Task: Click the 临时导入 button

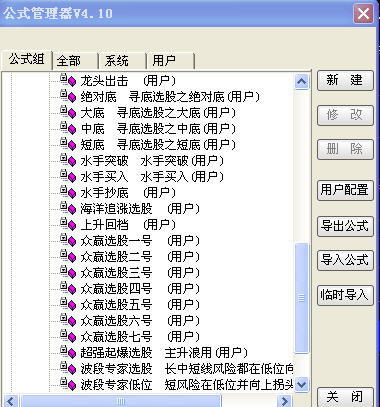Action: click(345, 295)
